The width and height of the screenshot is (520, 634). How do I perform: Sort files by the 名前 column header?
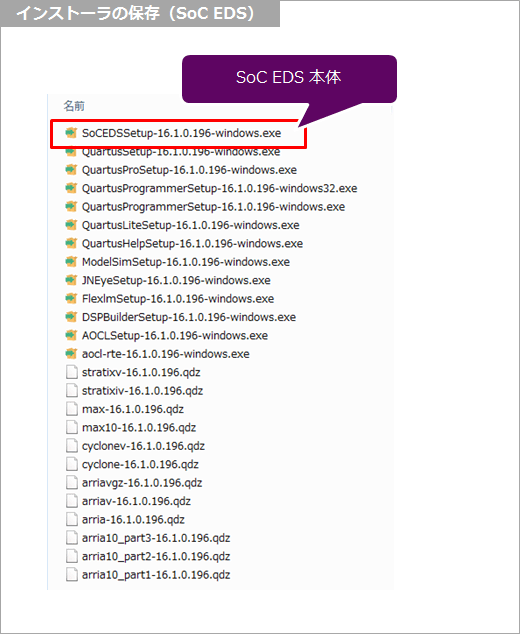click(74, 106)
